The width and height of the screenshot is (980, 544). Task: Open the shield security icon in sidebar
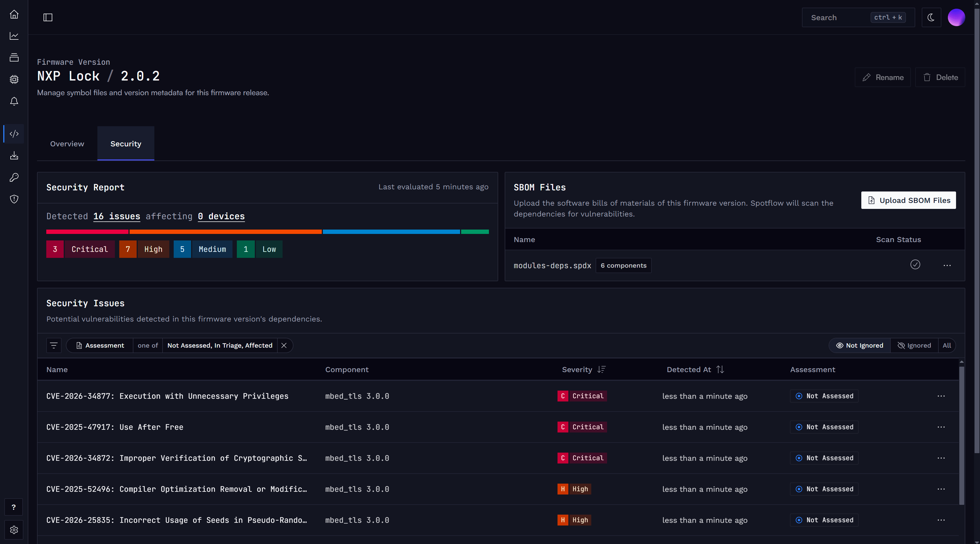pos(14,199)
